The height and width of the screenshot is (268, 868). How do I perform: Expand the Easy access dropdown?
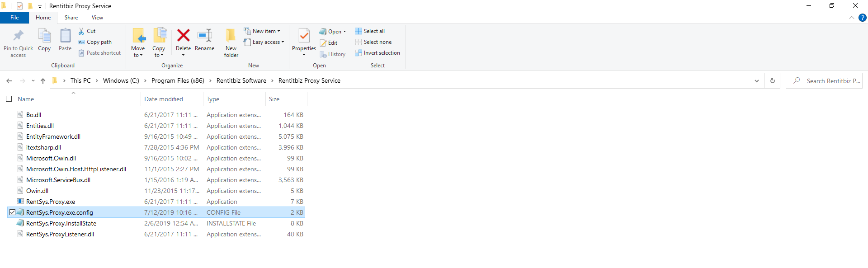click(283, 42)
